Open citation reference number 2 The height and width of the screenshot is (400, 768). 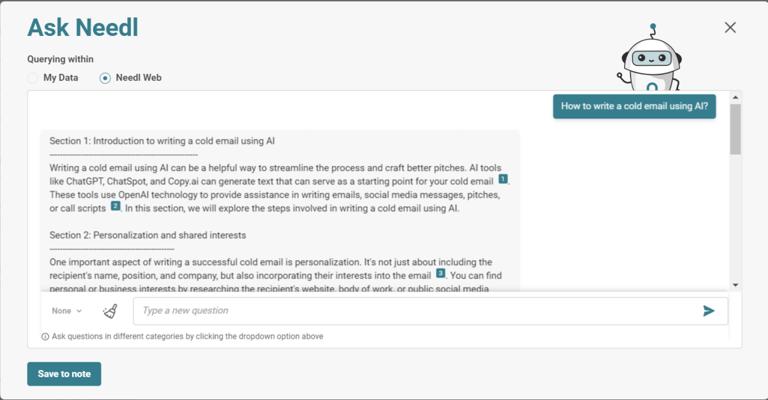click(115, 206)
